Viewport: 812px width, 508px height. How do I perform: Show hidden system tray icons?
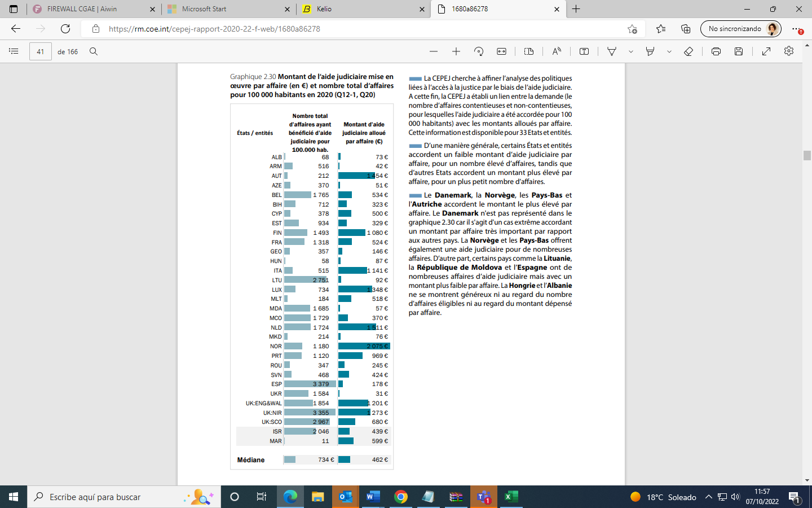pos(709,497)
